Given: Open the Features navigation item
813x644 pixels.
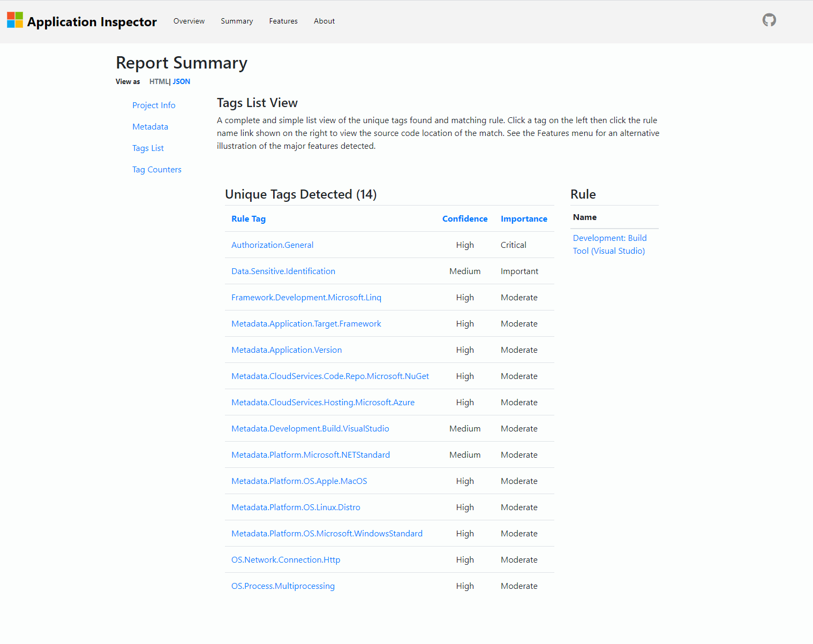Looking at the screenshot, I should point(283,21).
